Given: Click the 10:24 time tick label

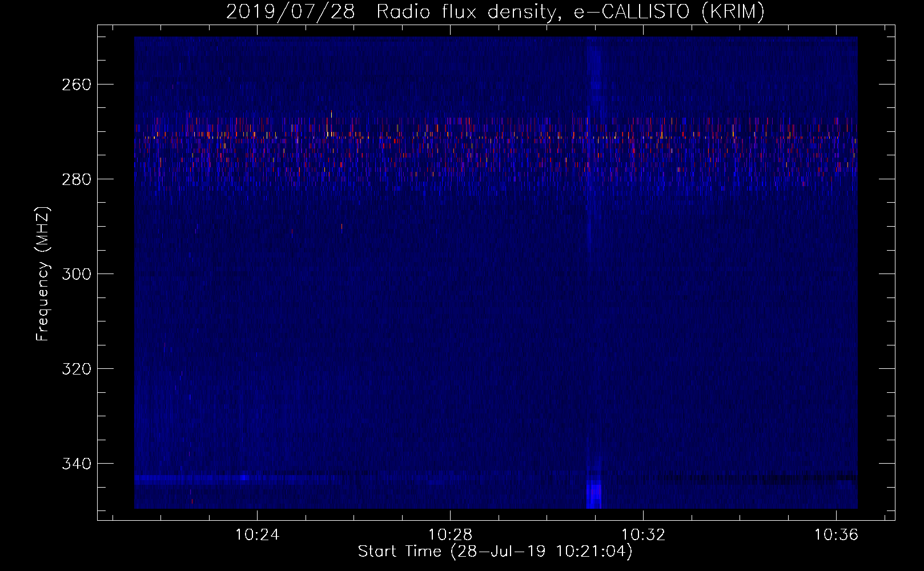Looking at the screenshot, I should (258, 535).
